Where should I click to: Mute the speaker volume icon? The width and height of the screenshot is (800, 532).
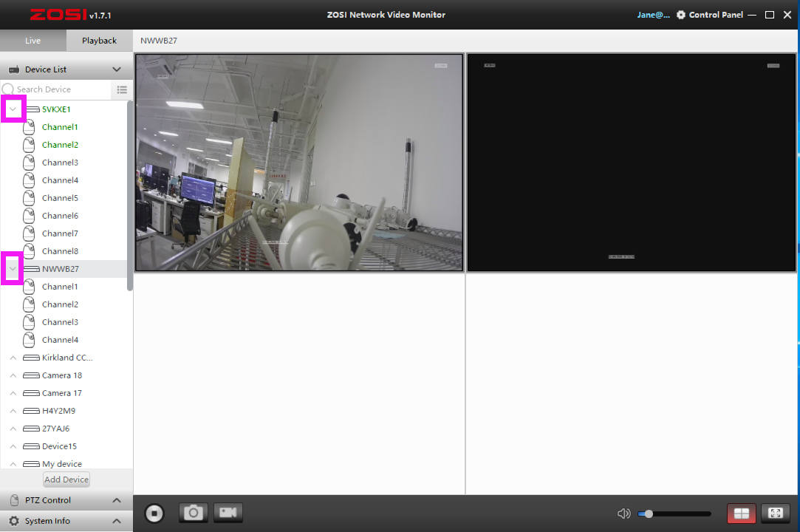(624, 514)
